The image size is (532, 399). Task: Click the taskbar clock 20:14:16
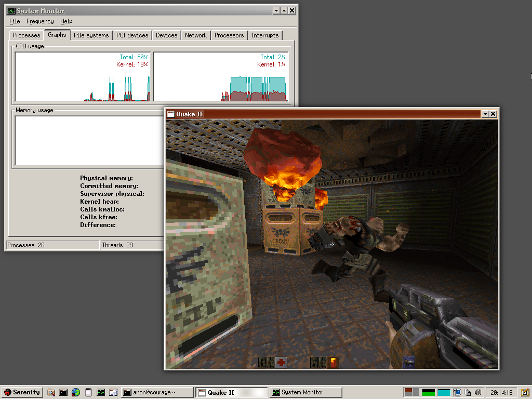click(x=501, y=393)
